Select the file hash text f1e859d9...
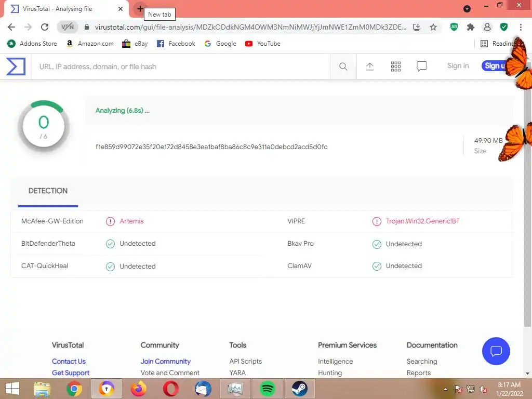The height and width of the screenshot is (399, 532). 211,147
